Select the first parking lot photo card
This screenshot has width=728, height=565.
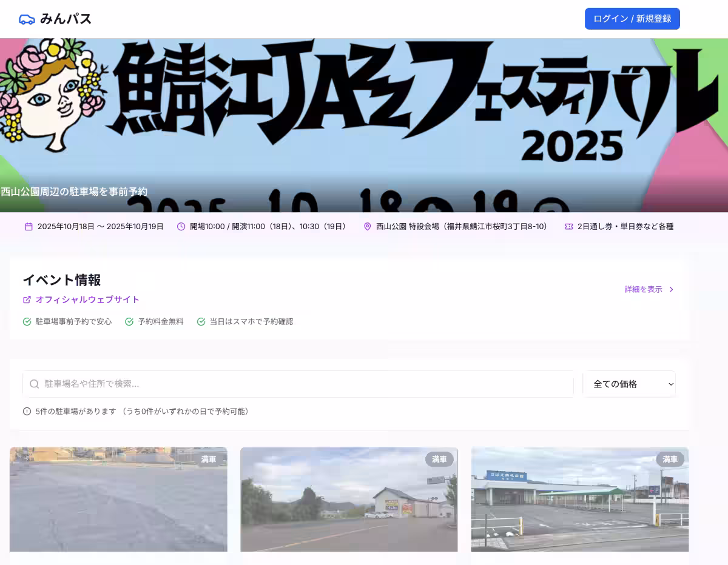(x=118, y=500)
